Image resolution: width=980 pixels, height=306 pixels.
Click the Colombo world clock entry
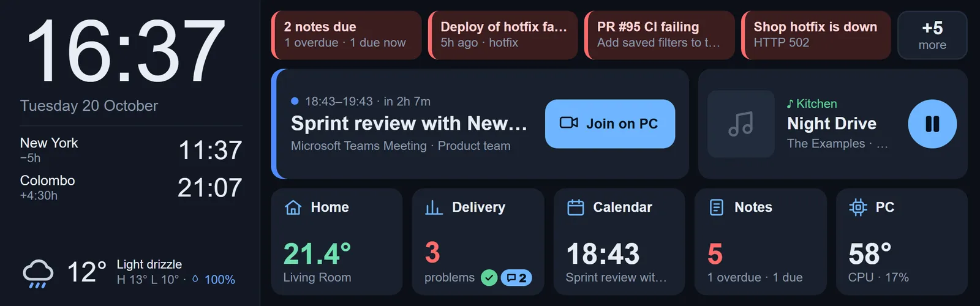[x=131, y=187]
